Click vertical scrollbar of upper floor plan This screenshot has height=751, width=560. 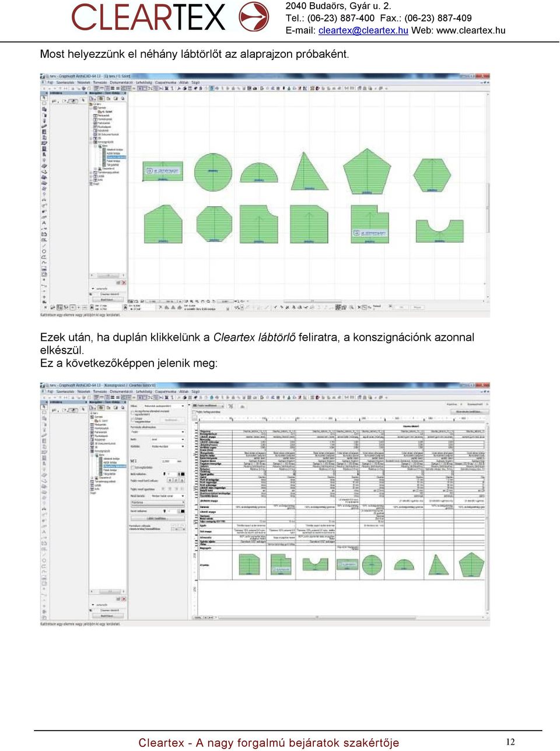coord(488,195)
